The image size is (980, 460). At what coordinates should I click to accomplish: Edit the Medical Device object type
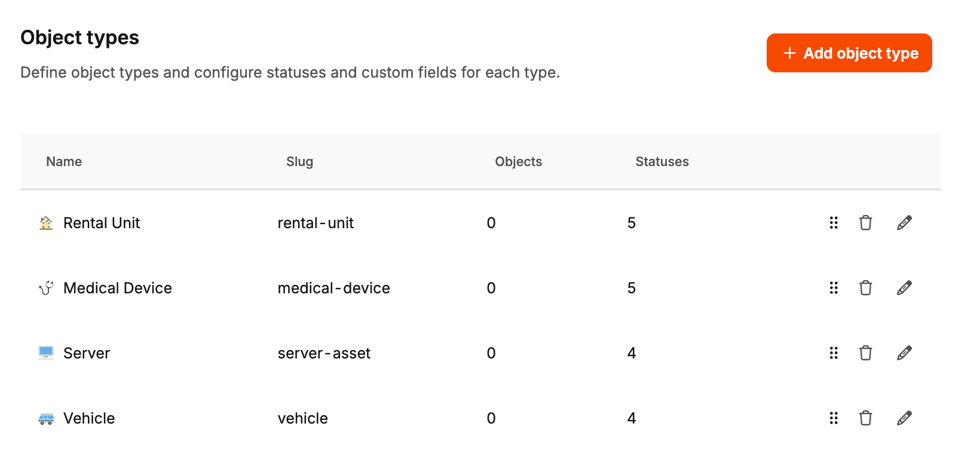coord(904,288)
